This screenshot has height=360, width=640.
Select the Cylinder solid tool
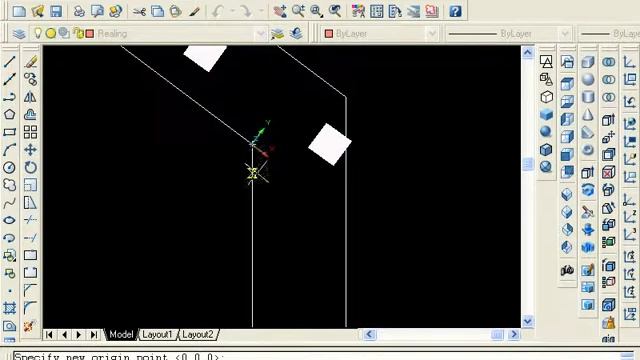(588, 97)
